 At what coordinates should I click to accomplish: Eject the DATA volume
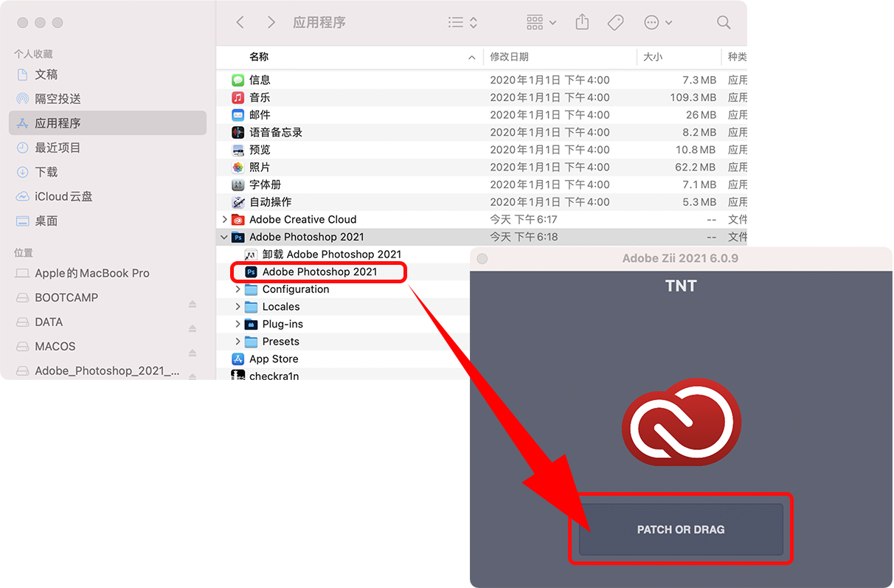point(193,328)
